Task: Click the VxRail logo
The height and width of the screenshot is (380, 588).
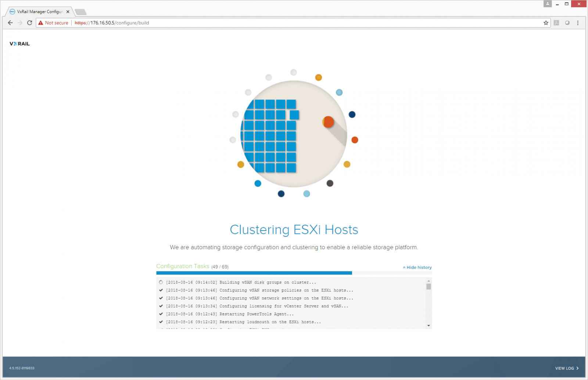Action: pyautogui.click(x=20, y=44)
